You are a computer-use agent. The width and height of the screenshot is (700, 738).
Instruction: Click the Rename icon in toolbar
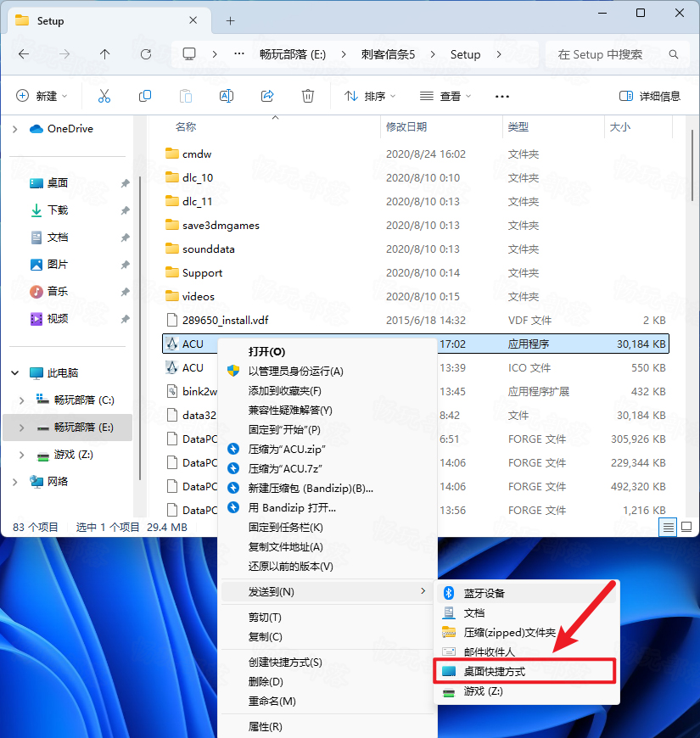tap(227, 96)
